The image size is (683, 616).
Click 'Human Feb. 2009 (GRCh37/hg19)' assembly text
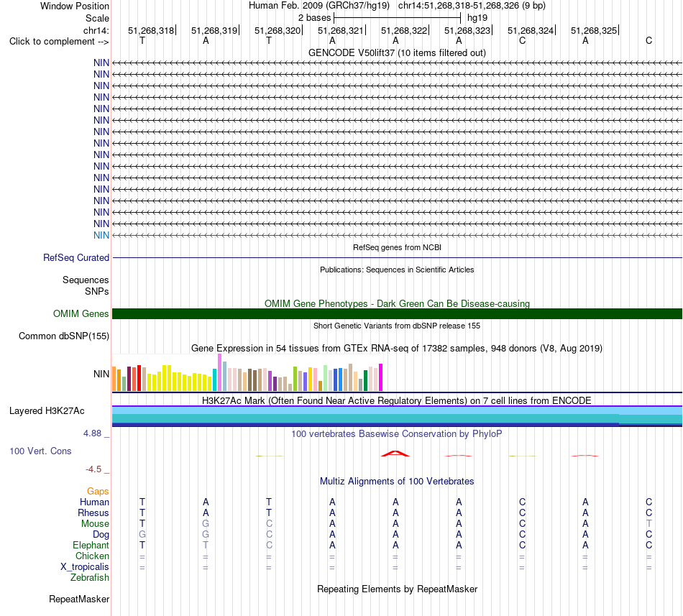click(318, 6)
